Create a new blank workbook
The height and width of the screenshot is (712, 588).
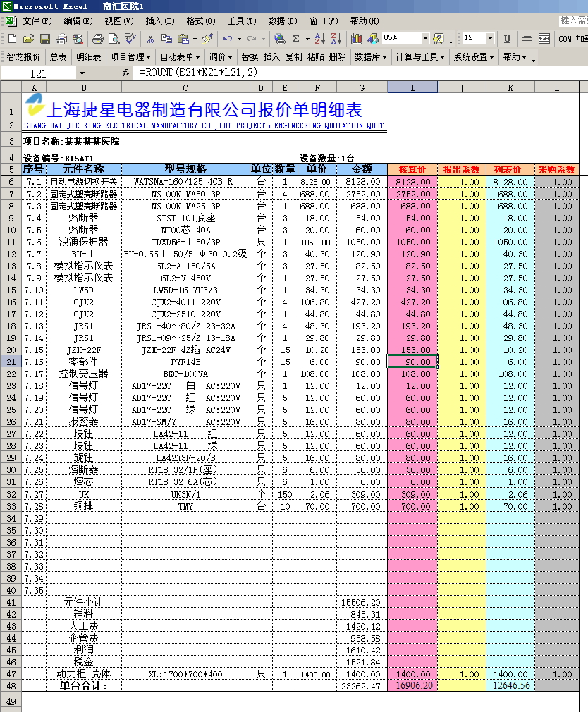tap(12, 39)
